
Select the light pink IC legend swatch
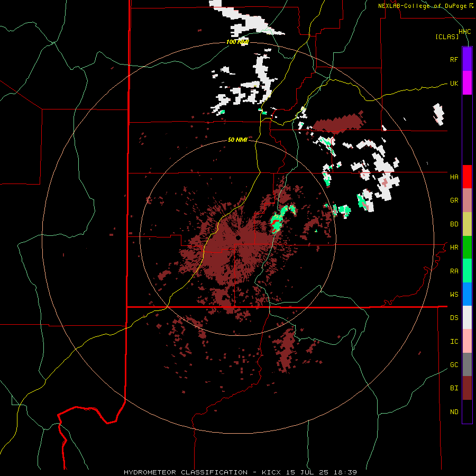467,341
